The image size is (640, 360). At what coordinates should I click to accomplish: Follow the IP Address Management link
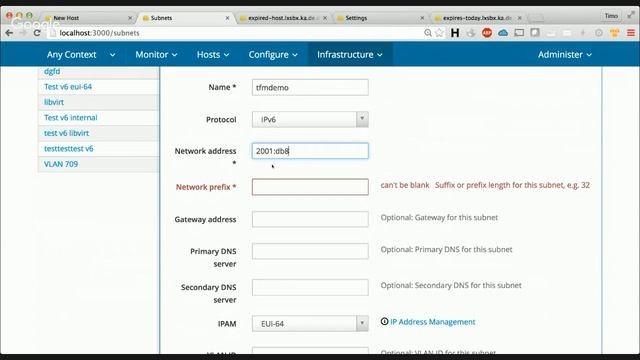(433, 322)
